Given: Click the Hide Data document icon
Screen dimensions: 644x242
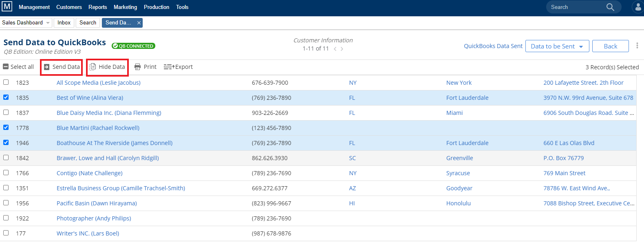Looking at the screenshot, I should point(93,67).
